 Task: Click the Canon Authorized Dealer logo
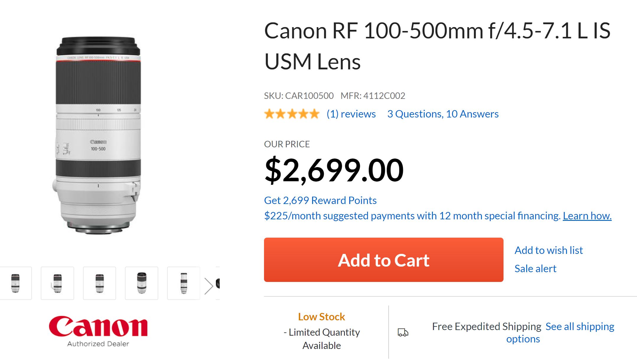tap(98, 331)
